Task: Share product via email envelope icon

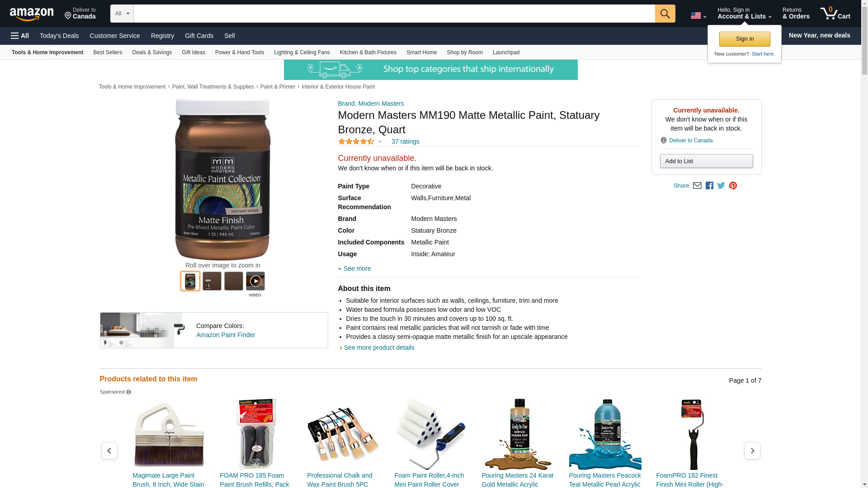Action: coord(697,186)
